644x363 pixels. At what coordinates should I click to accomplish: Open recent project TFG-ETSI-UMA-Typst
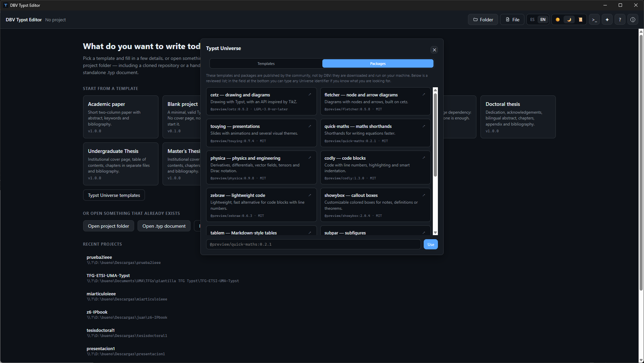coord(163,278)
